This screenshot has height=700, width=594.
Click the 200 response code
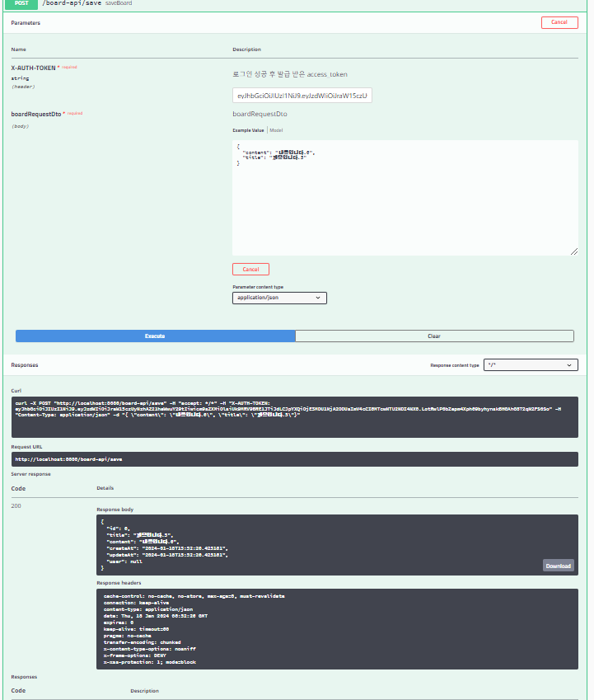tap(16, 505)
